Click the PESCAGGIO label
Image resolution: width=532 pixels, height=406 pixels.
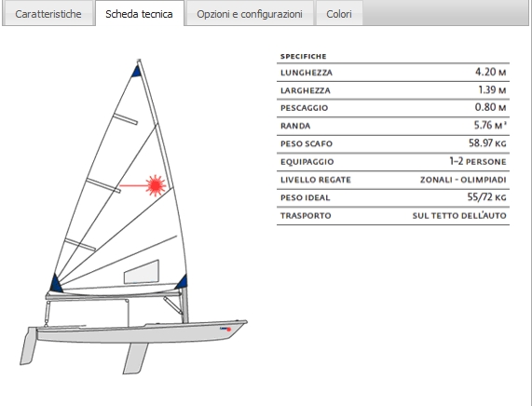[x=304, y=108]
